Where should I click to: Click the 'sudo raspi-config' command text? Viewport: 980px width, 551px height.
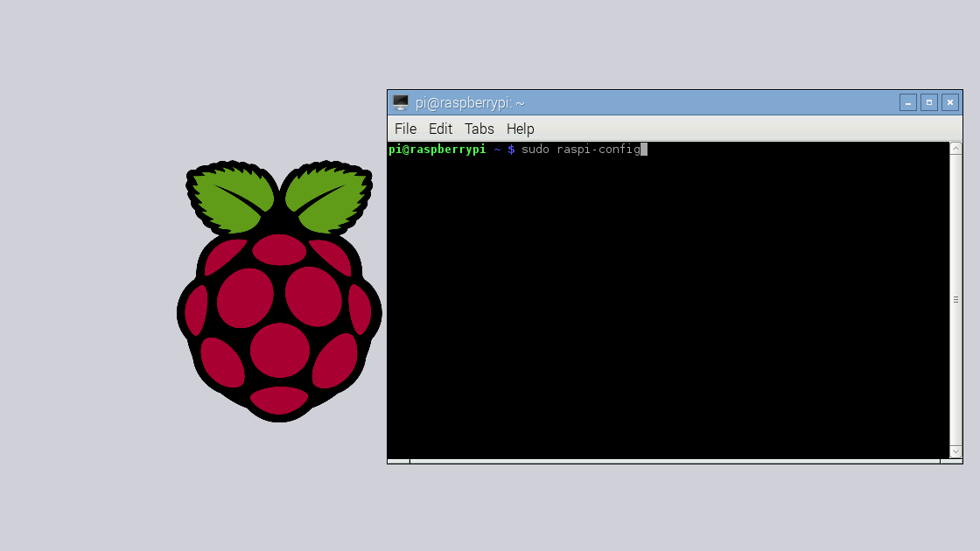(581, 150)
